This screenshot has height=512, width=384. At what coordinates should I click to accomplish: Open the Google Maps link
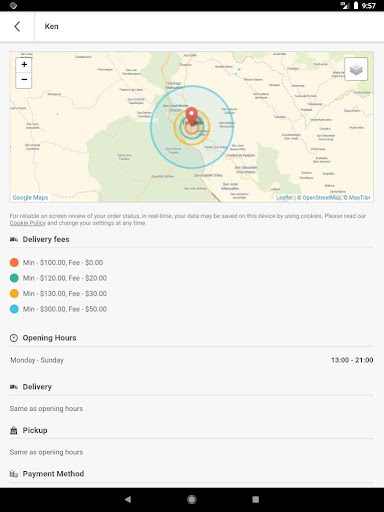tap(30, 197)
